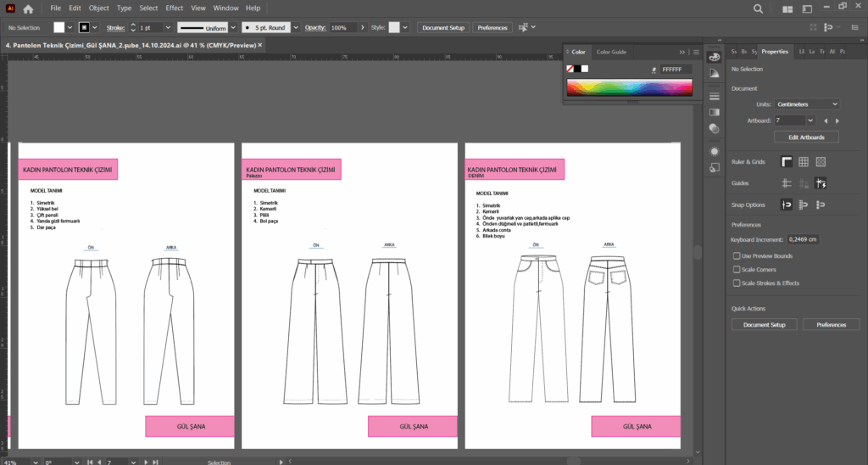868x465 pixels.
Task: Pick a color from the spectrum bar
Action: point(630,87)
